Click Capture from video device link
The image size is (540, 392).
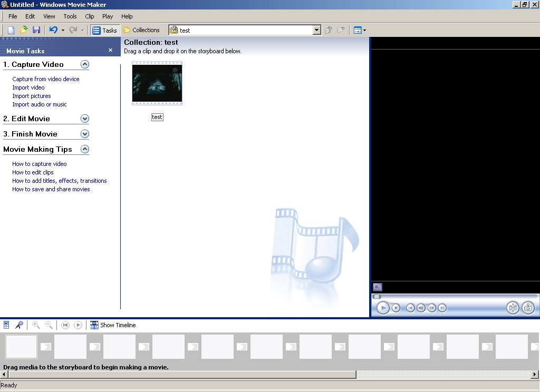(x=46, y=79)
